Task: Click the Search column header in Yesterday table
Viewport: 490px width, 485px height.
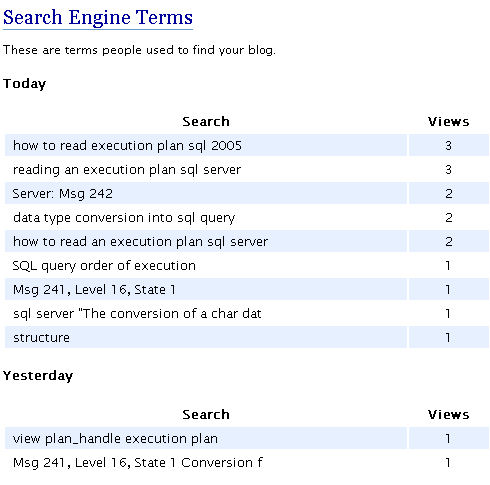Action: (206, 415)
